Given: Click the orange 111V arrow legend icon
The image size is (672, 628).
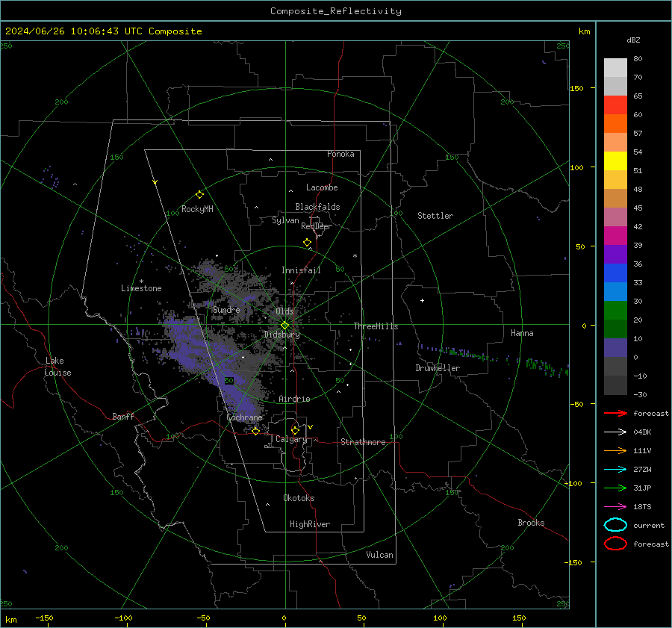Looking at the screenshot, I should point(615,450).
